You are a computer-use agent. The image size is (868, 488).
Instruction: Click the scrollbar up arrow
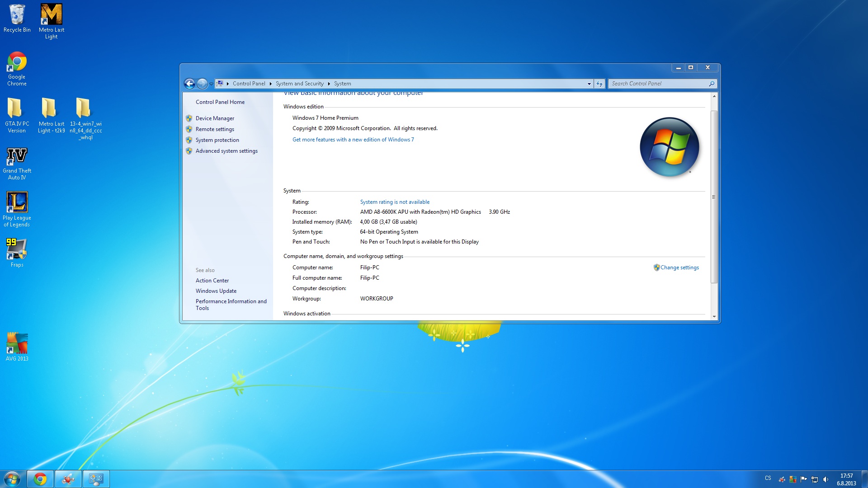pyautogui.click(x=714, y=96)
